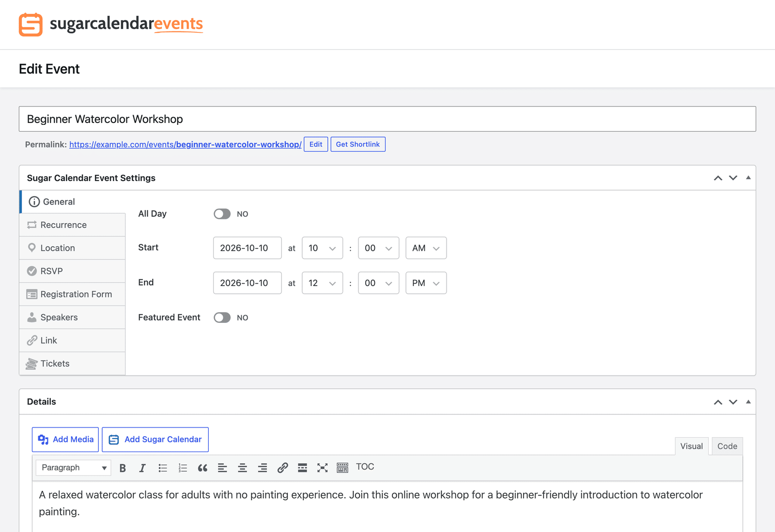The height and width of the screenshot is (532, 775).
Task: Open the End minutes dropdown
Action: point(378,283)
